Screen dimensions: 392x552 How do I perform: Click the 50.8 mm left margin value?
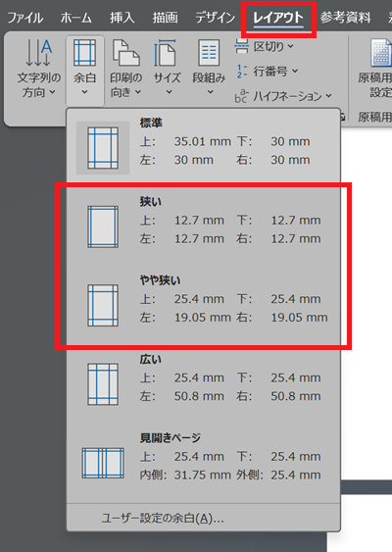click(199, 396)
